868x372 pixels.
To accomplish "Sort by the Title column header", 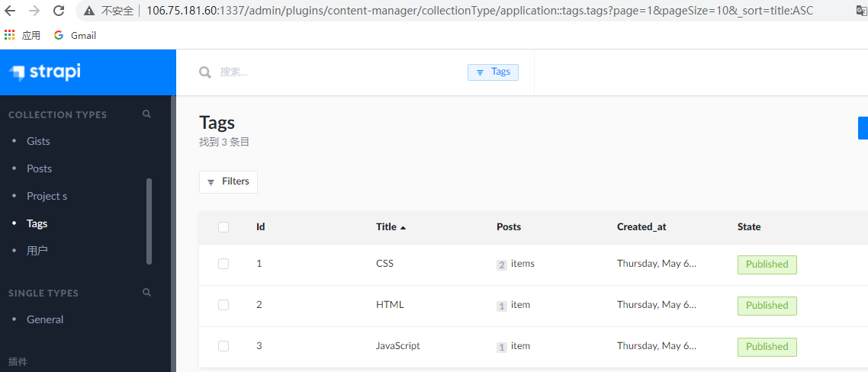I will point(386,227).
